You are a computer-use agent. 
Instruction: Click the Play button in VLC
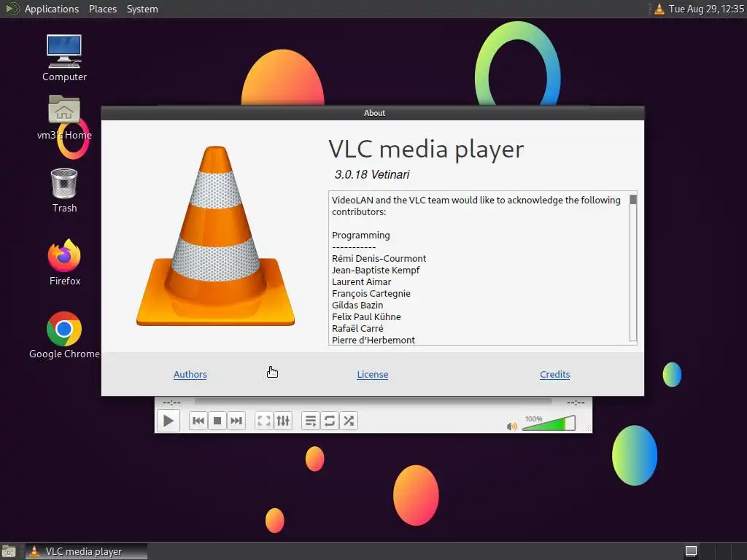[169, 421]
